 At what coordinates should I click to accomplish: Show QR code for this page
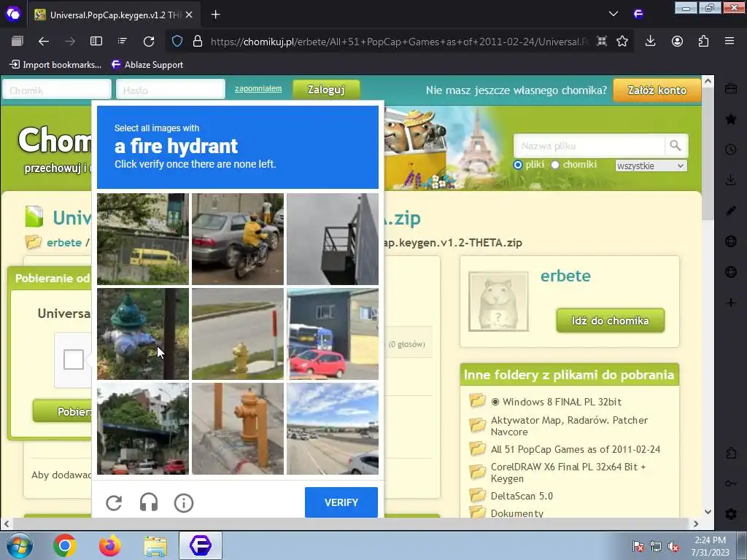click(x=602, y=42)
